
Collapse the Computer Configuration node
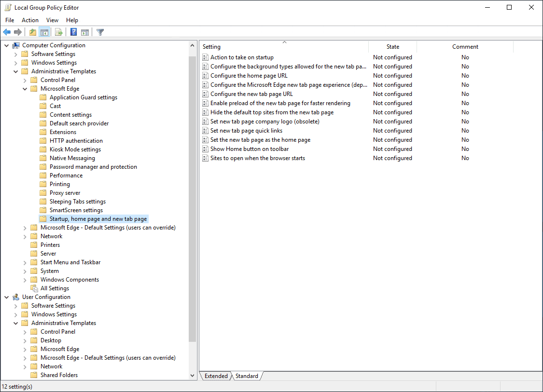click(x=7, y=45)
